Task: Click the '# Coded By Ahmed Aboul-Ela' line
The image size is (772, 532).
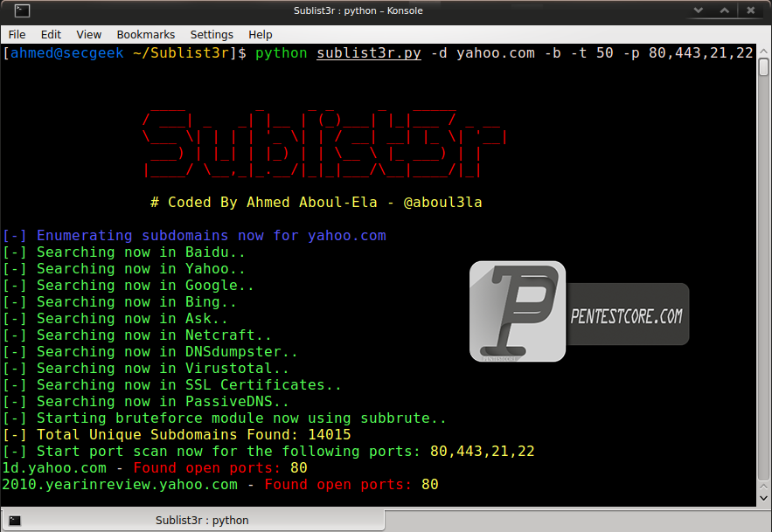Action: (316, 203)
